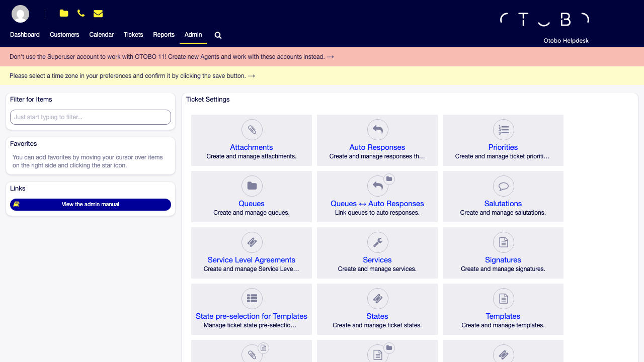Image resolution: width=644 pixels, height=362 pixels.
Task: Open the user avatar menu
Action: point(21,14)
